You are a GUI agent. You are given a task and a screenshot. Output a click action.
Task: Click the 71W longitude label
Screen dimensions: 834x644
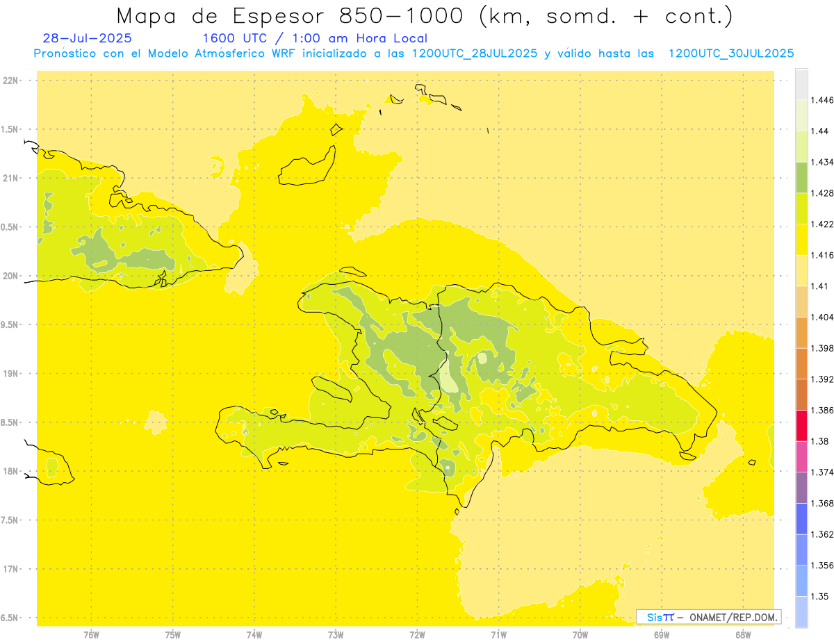(x=498, y=635)
